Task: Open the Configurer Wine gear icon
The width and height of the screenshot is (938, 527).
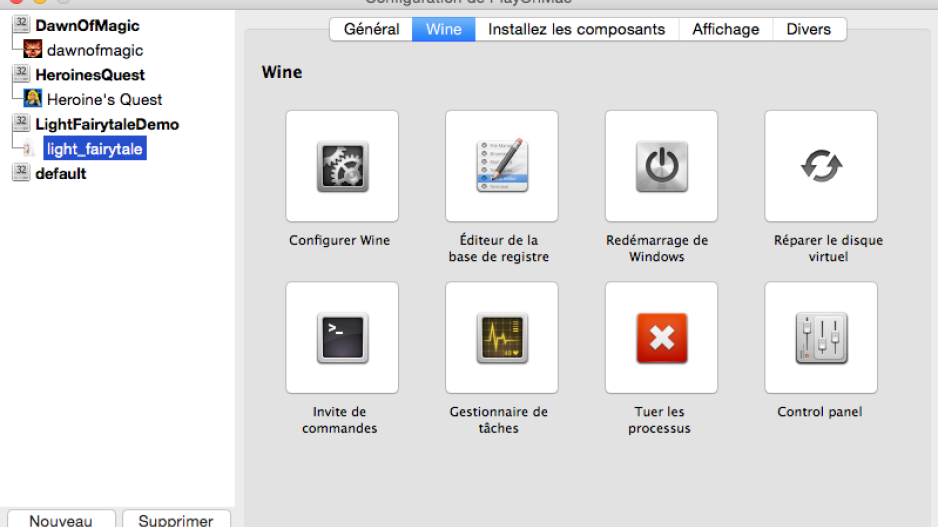Action: click(x=342, y=166)
